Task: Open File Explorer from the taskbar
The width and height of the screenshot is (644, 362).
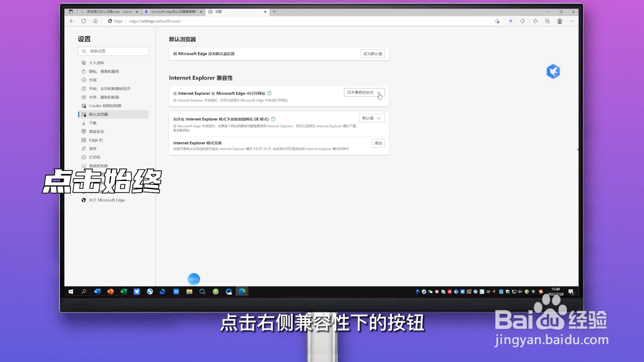Action: click(189, 292)
